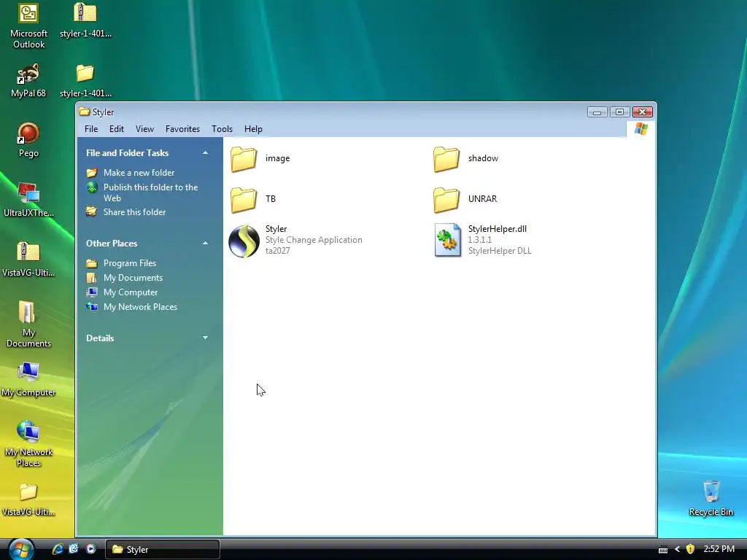
Task: Click the Styler window title bar folder icon
Action: [85, 112]
